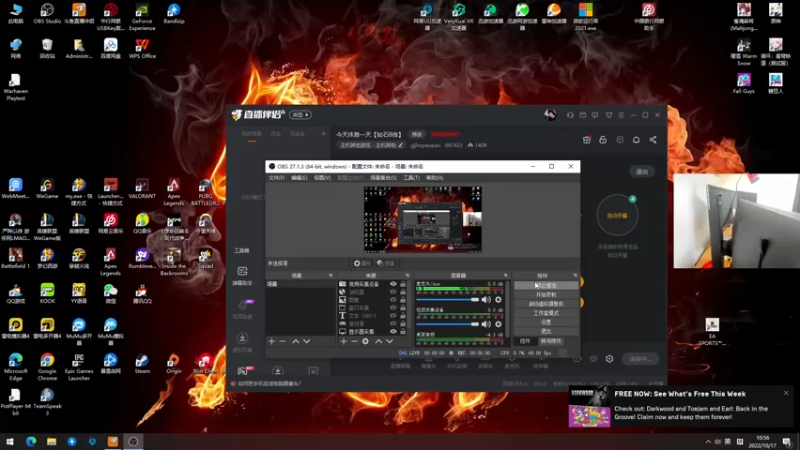Open settings gear of second mixer channel

[x=498, y=324]
